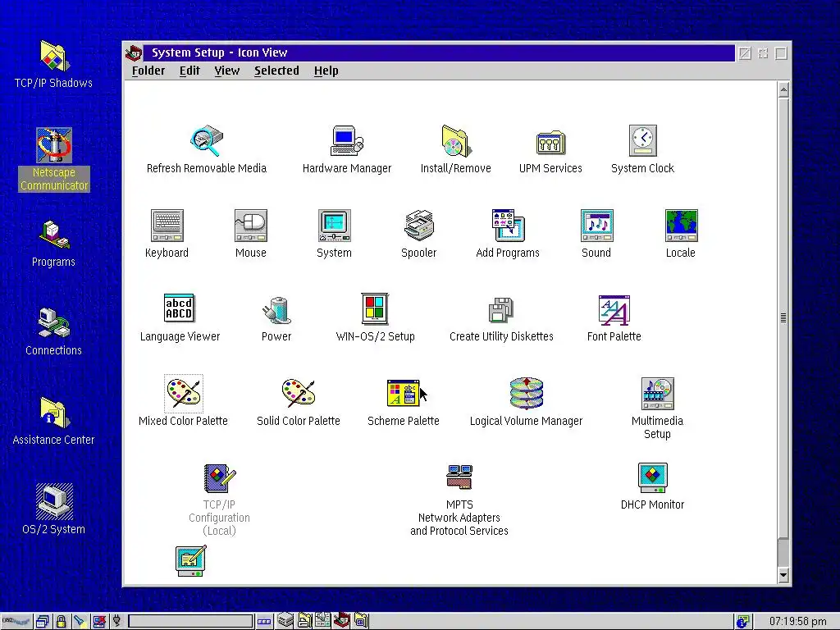
Task: Open the Folder menu
Action: (x=148, y=71)
